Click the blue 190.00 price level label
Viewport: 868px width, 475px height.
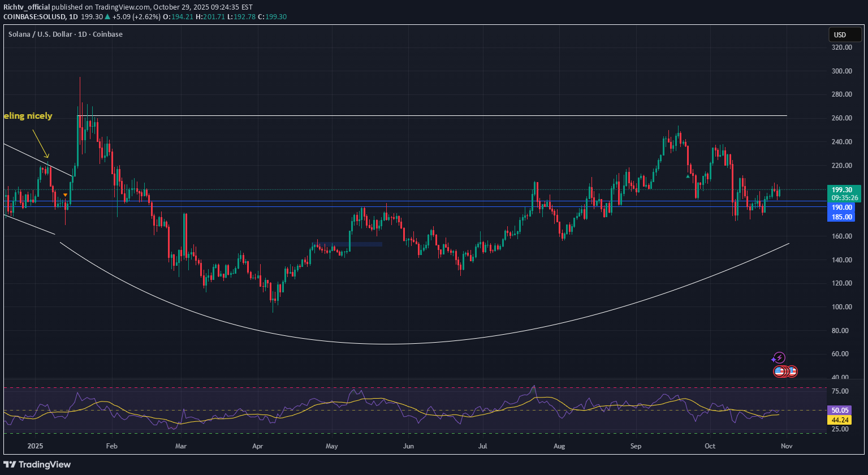coord(843,208)
